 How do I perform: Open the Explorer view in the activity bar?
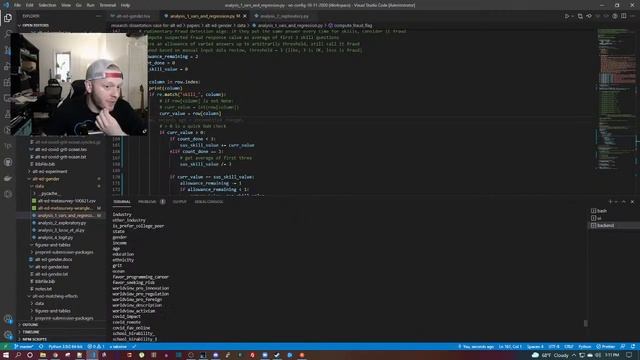[8, 18]
